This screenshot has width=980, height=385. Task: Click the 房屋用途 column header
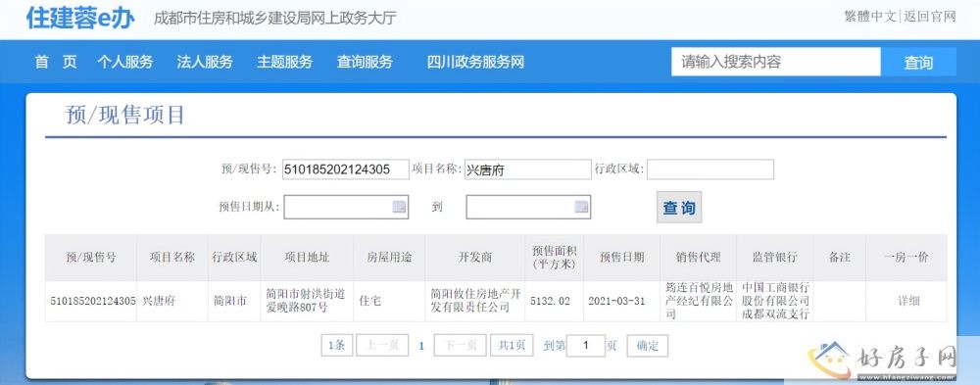click(389, 258)
